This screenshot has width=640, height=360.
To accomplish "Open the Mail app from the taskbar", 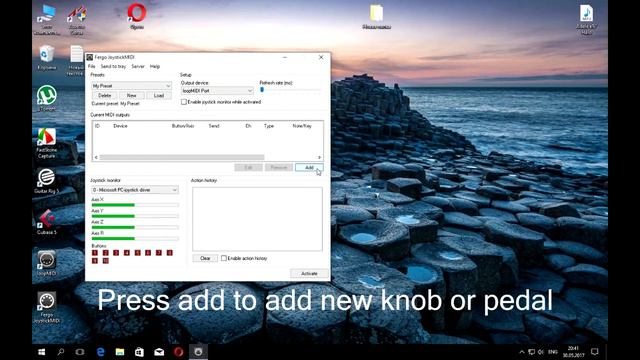I will (x=159, y=352).
